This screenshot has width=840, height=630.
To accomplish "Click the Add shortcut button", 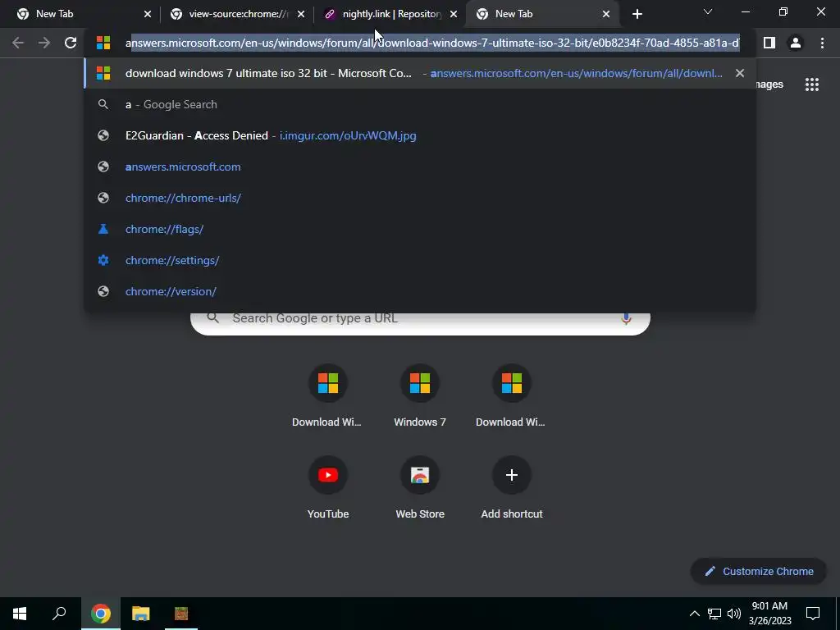I will pos(512,488).
